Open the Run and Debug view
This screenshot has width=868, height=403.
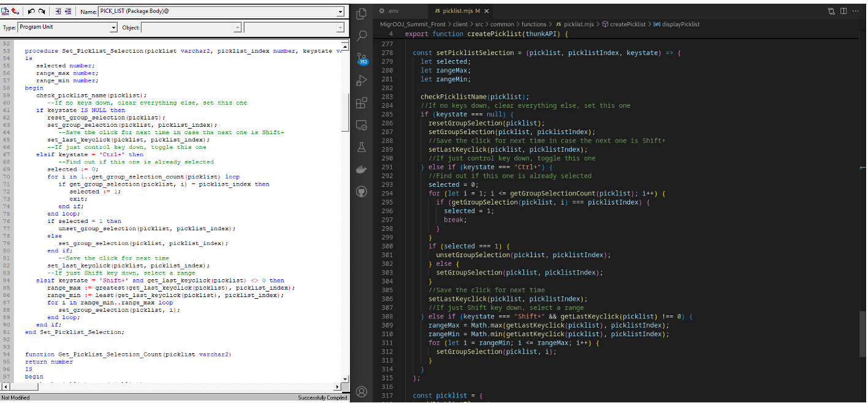pyautogui.click(x=362, y=80)
